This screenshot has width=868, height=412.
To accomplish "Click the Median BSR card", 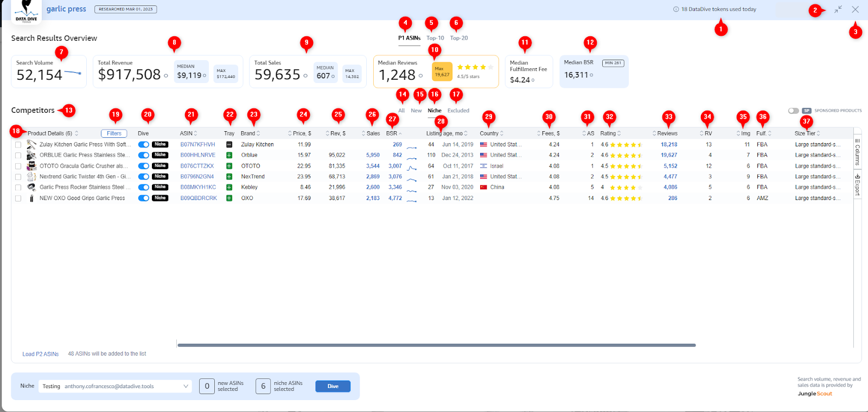I will (594, 71).
